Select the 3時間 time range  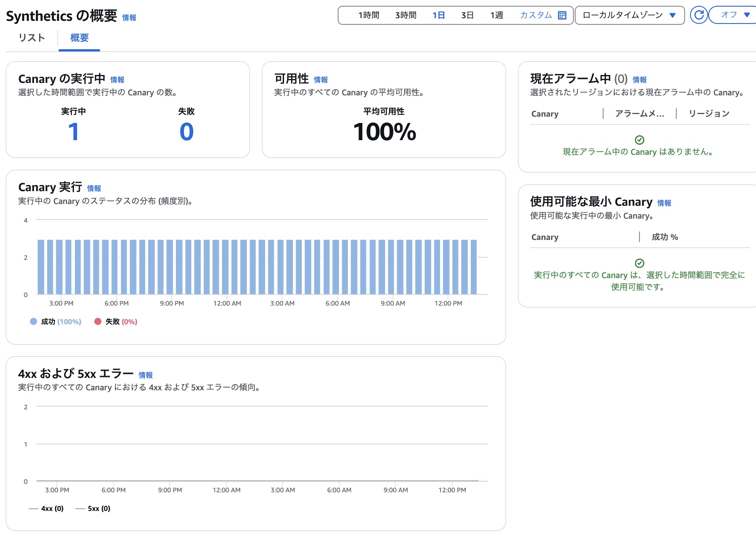(x=406, y=16)
